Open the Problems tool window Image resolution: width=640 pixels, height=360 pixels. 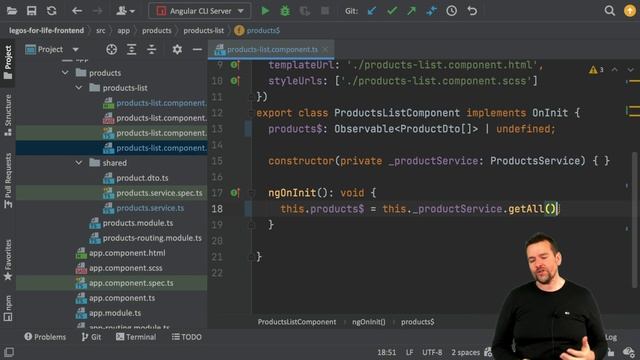tap(45, 337)
